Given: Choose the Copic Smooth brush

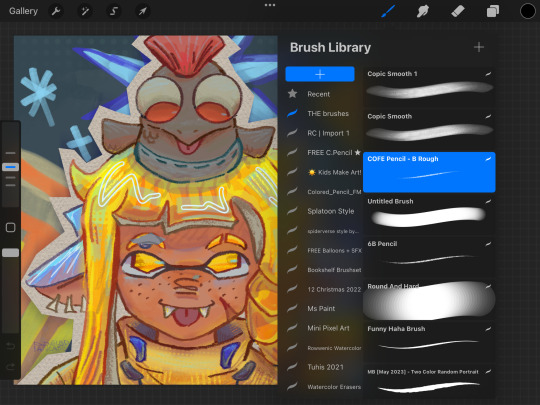Looking at the screenshot, I should (x=429, y=129).
